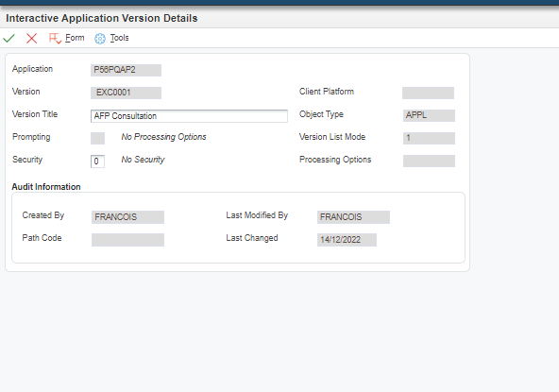Click the Object Type field APPL
The image size is (559, 392).
429,115
